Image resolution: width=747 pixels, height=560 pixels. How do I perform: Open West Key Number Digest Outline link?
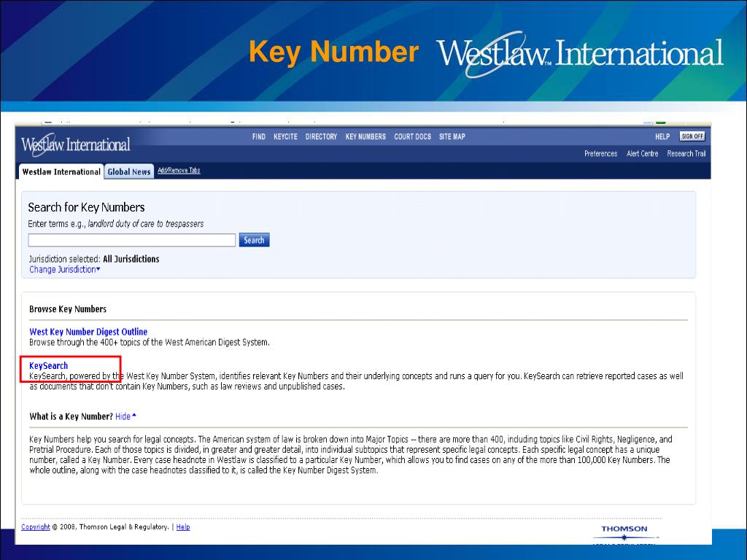click(x=88, y=332)
